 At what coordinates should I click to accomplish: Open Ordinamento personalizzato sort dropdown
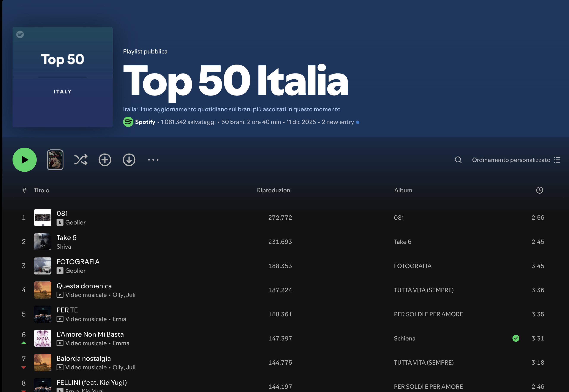click(x=511, y=160)
